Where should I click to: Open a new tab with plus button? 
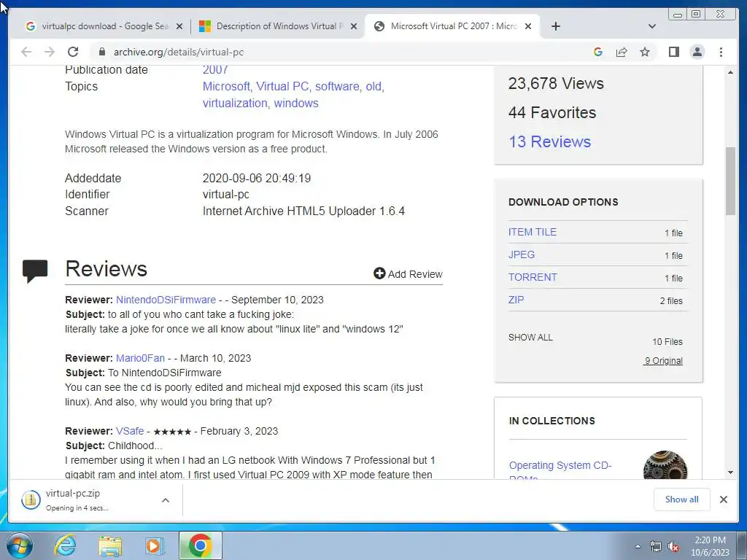555,26
